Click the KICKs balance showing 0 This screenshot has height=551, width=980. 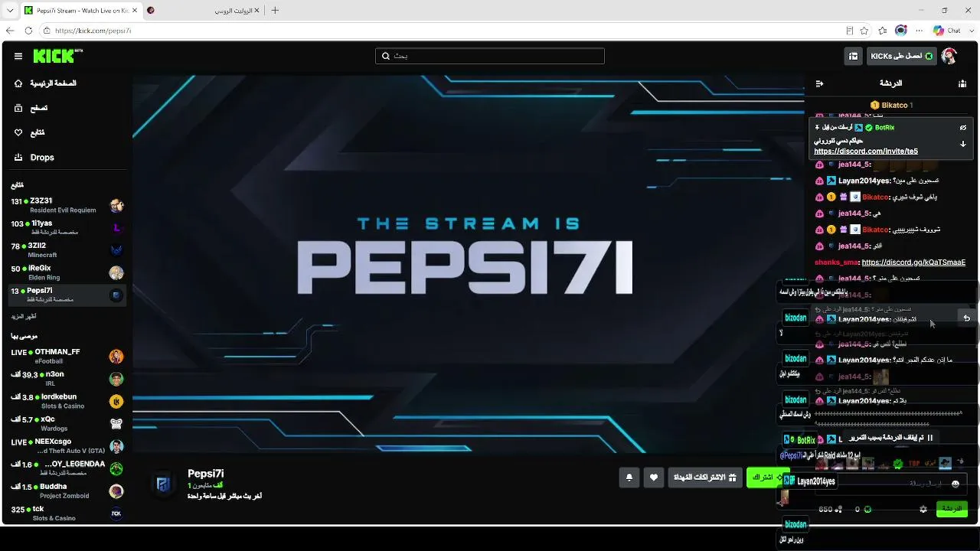863,509
